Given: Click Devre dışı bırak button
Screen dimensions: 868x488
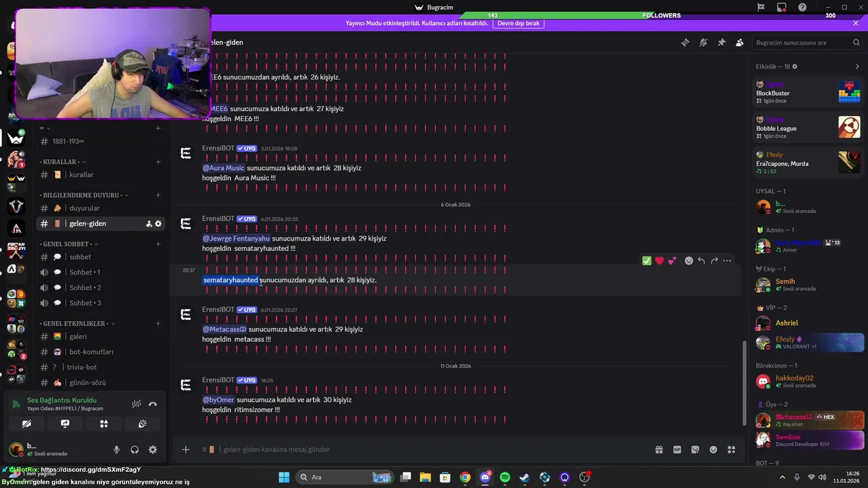Looking at the screenshot, I should pyautogui.click(x=519, y=23).
